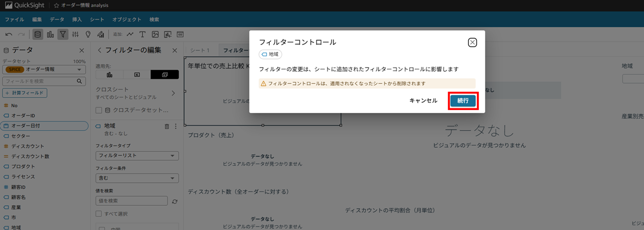Click the toolbar icon right of the image icon
The image size is (644, 230).
(x=168, y=34)
